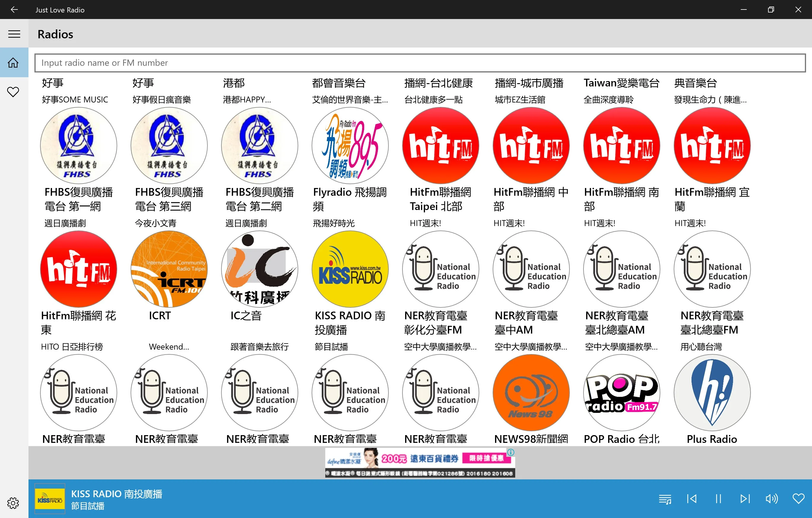This screenshot has height=518, width=812.
Task: Click the Weekend... program label under ICRT
Action: pyautogui.click(x=169, y=347)
